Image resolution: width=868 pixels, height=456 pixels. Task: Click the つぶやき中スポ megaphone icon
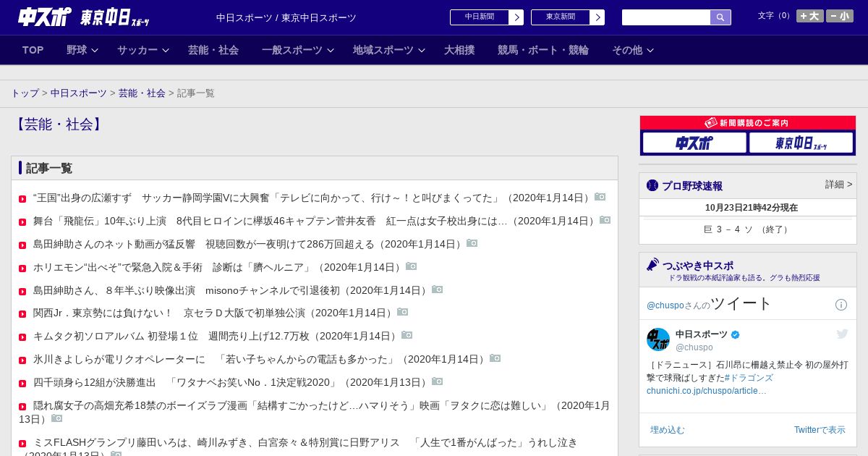[653, 264]
